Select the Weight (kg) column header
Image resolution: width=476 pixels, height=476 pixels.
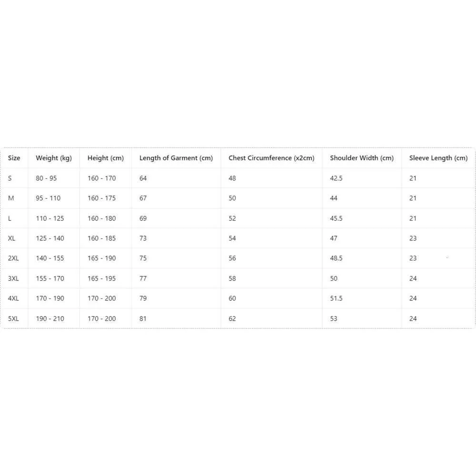[54, 158]
